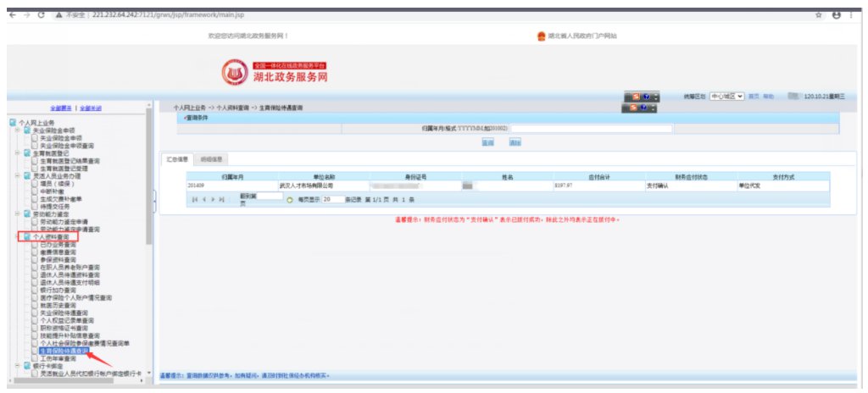Go back with the browser back arrow
Viewport: 868px width, 393px height.
point(12,15)
